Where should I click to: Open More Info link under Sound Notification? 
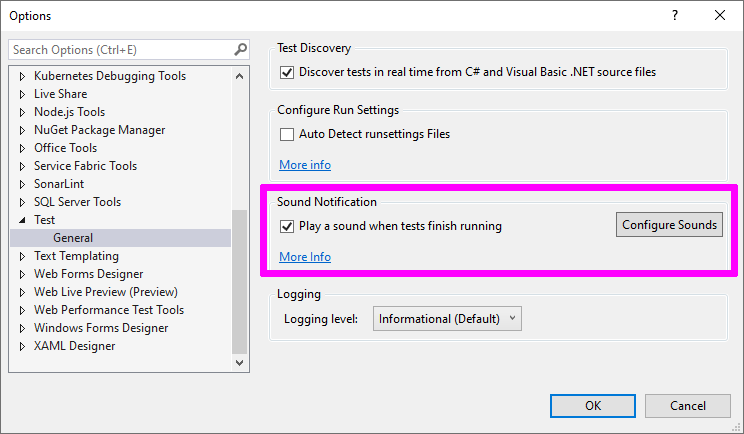[305, 257]
